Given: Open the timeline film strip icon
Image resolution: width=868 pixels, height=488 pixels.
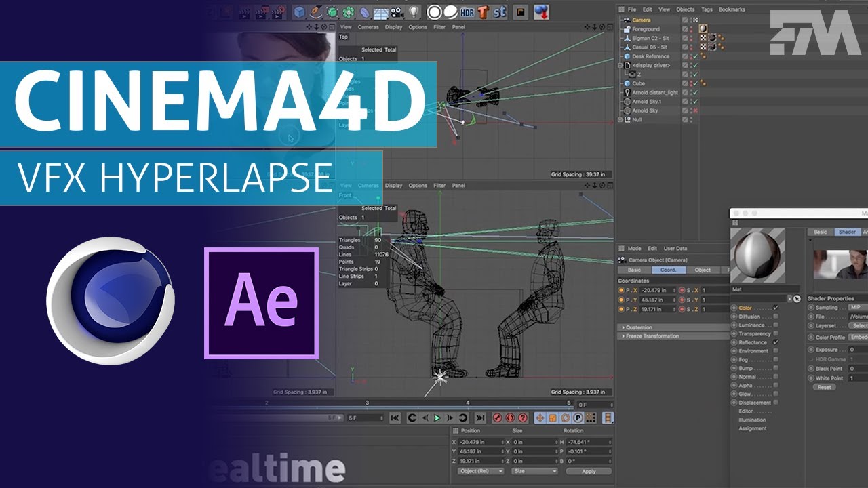Looking at the screenshot, I should click(x=607, y=418).
